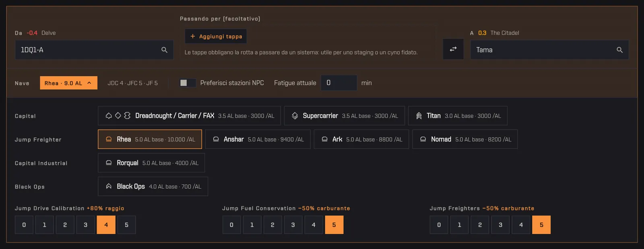
Task: Set Jump Freighters skill level to 2
Action: (480, 225)
